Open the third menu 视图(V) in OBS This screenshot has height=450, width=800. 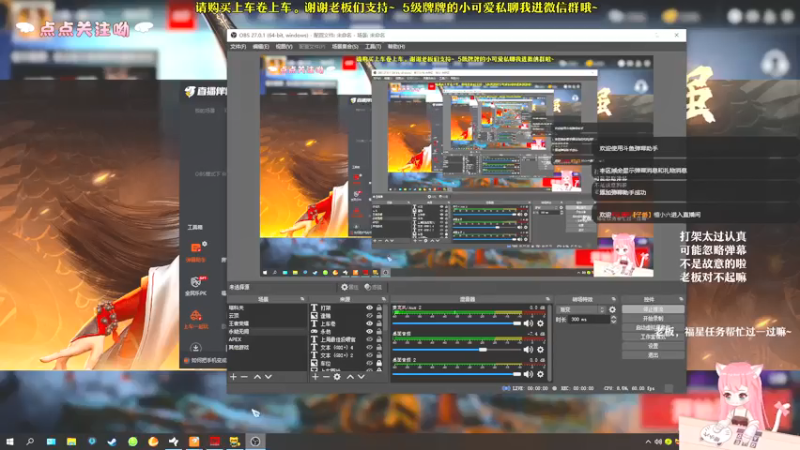[x=284, y=47]
